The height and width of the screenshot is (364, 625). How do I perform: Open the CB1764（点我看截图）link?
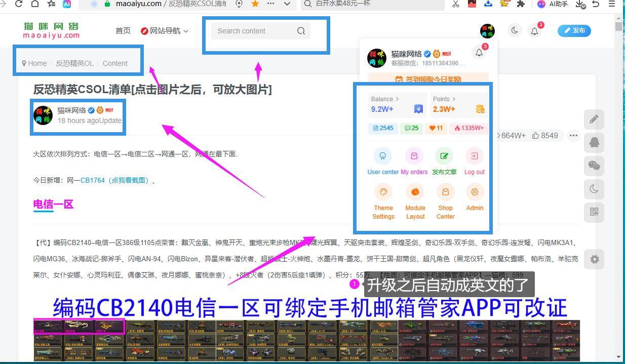pos(115,180)
